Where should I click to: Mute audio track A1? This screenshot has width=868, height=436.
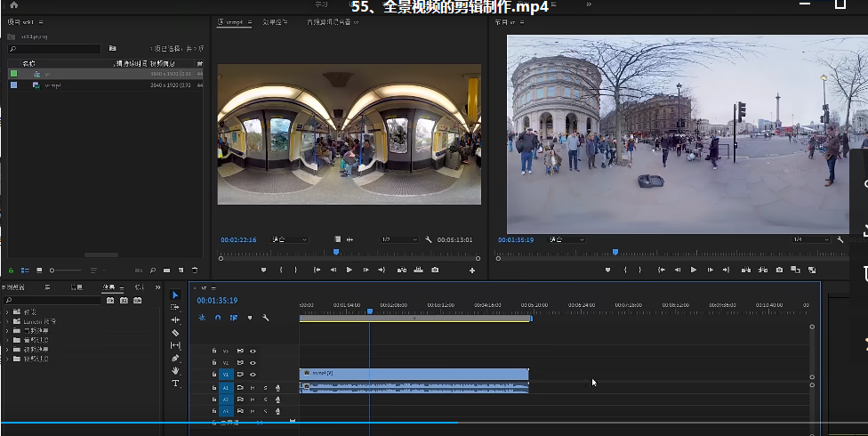click(253, 388)
